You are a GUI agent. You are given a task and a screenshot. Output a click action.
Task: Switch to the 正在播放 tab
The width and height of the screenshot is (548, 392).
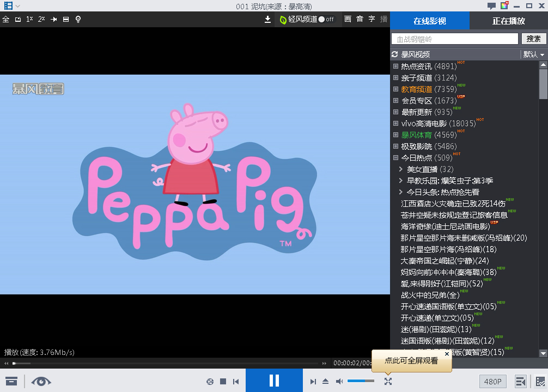(508, 21)
